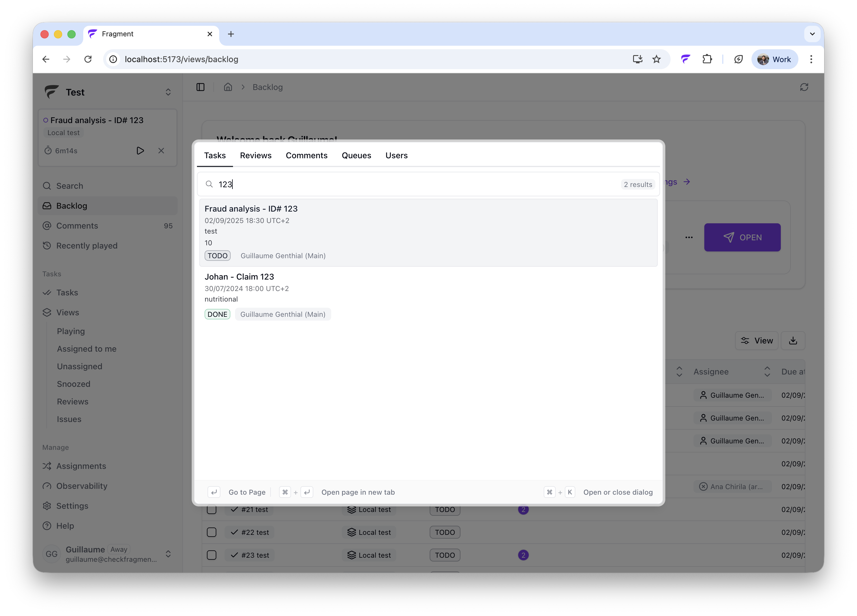This screenshot has height=616, width=857.
Task: Check the box for #22 test
Action: pos(212,532)
